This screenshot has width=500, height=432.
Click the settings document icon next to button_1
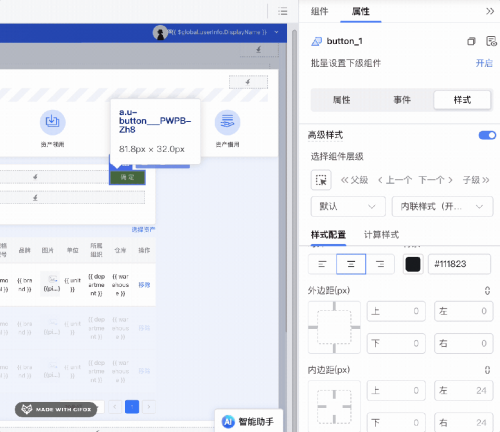click(x=491, y=41)
